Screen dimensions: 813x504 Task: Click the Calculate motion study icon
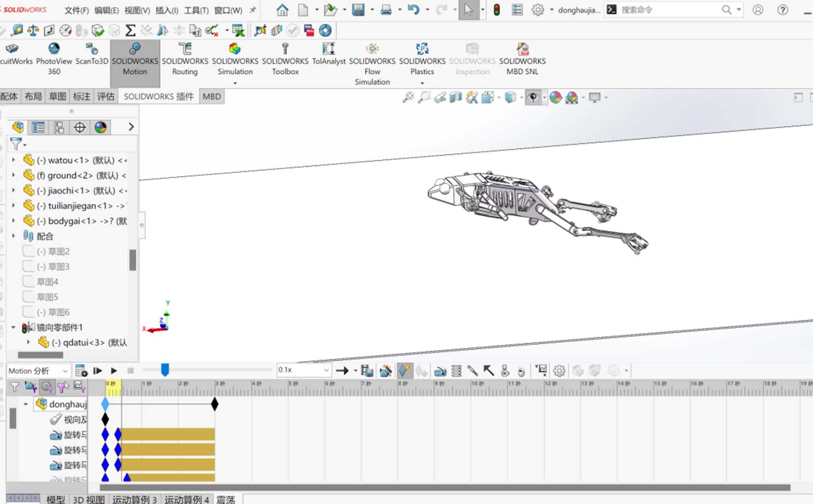coord(81,371)
